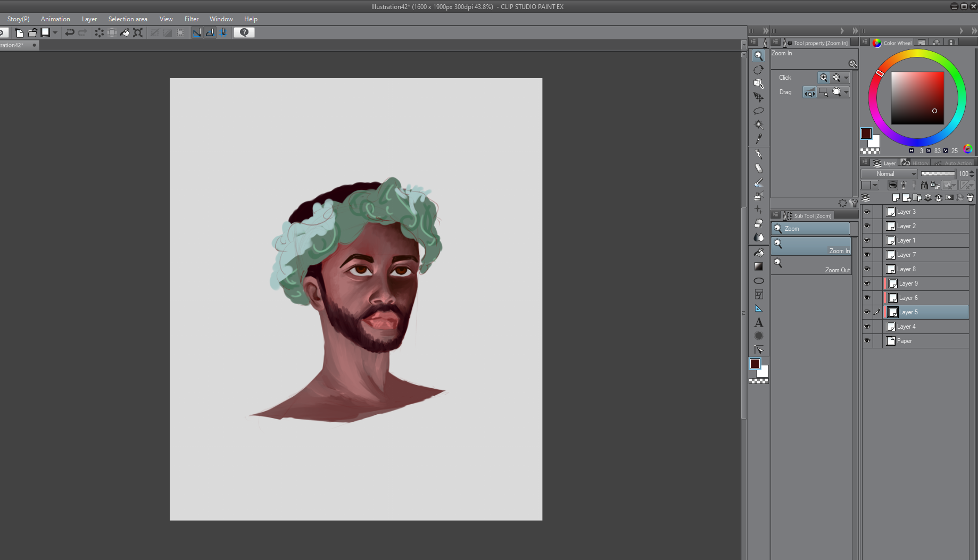This screenshot has height=560, width=978.
Task: Expand the Click zoom options dropdown arrow
Action: pos(846,78)
